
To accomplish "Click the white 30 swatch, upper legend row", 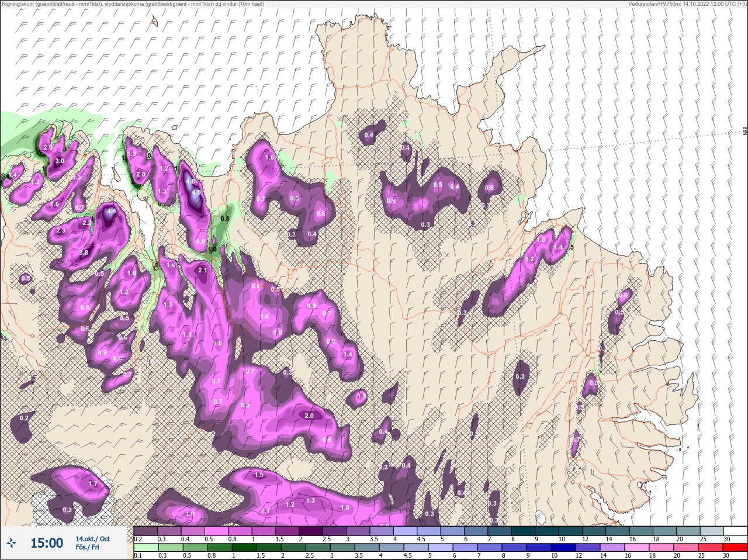I will click(735, 531).
